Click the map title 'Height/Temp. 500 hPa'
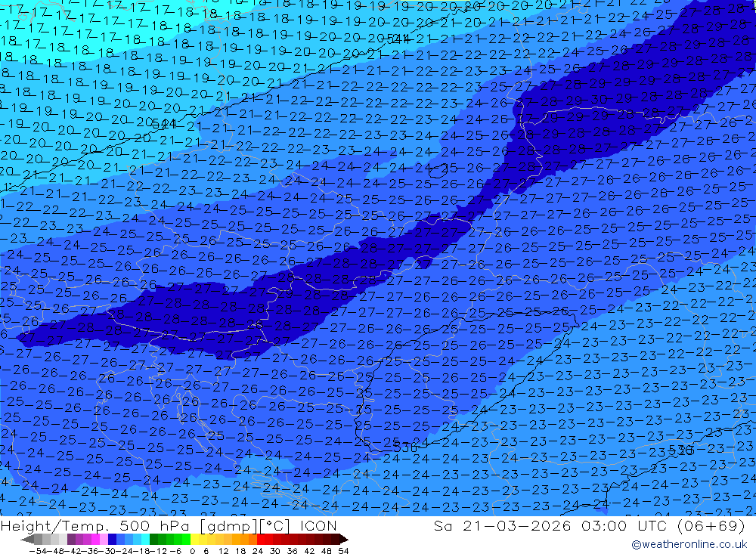756x554 pixels. pyautogui.click(x=95, y=526)
